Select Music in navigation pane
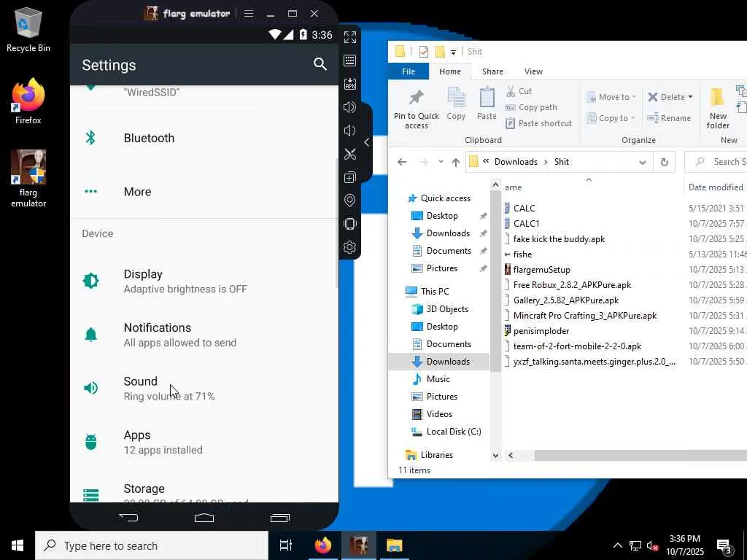Viewport: 747px width, 560px height. coord(438,379)
